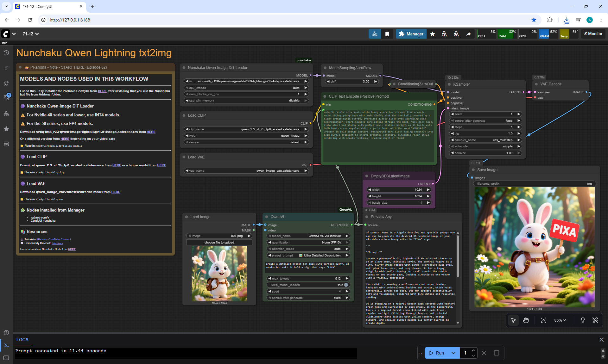This screenshot has width=608, height=364.
Task: Expand the Run button options chevron
Action: pos(453,353)
